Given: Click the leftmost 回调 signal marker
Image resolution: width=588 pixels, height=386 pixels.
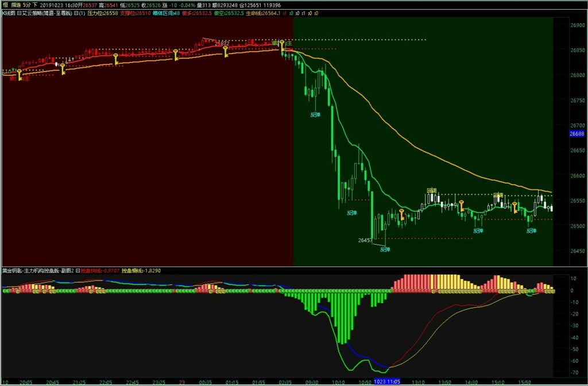Looking at the screenshot, I should point(431,190).
